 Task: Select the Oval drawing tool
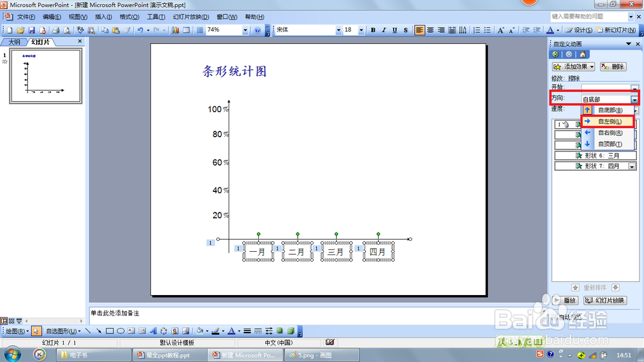120,331
